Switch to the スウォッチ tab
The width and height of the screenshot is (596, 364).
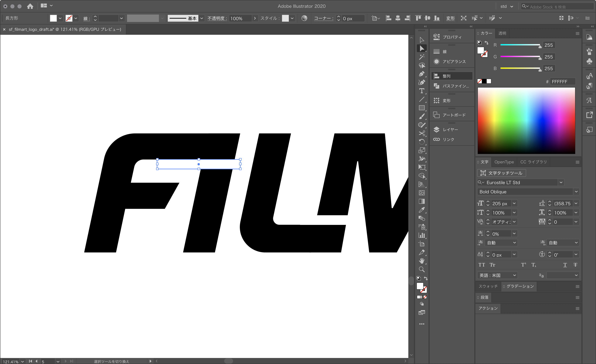(x=488, y=286)
